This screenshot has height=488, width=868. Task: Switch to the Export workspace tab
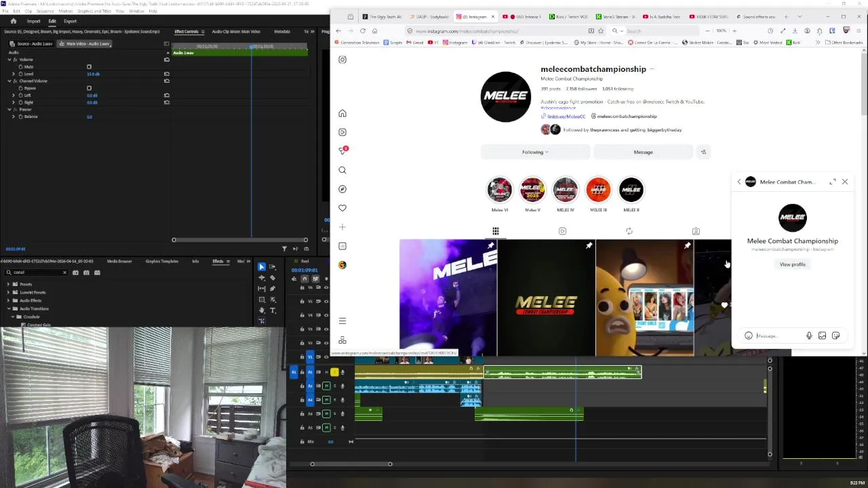pyautogui.click(x=71, y=21)
